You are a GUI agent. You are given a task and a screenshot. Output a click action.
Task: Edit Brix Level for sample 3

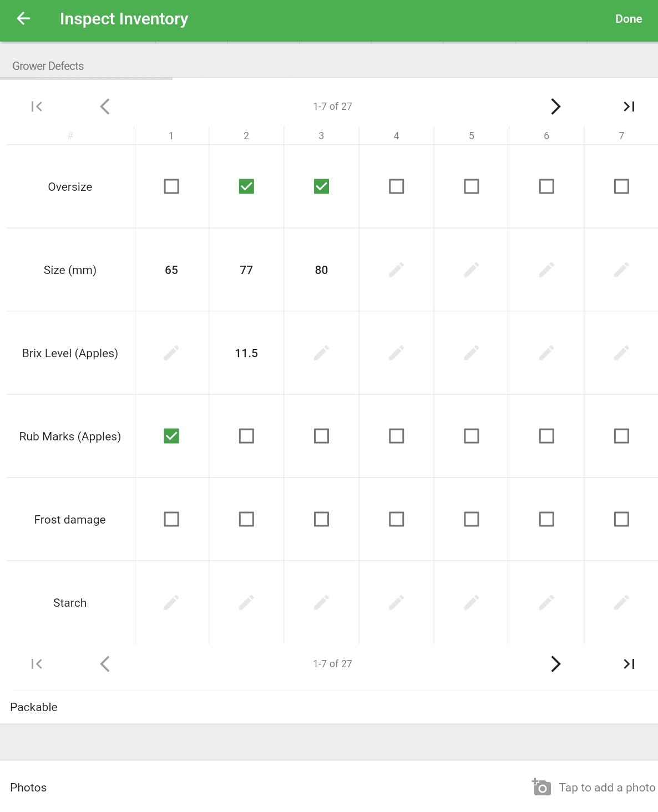(x=321, y=353)
